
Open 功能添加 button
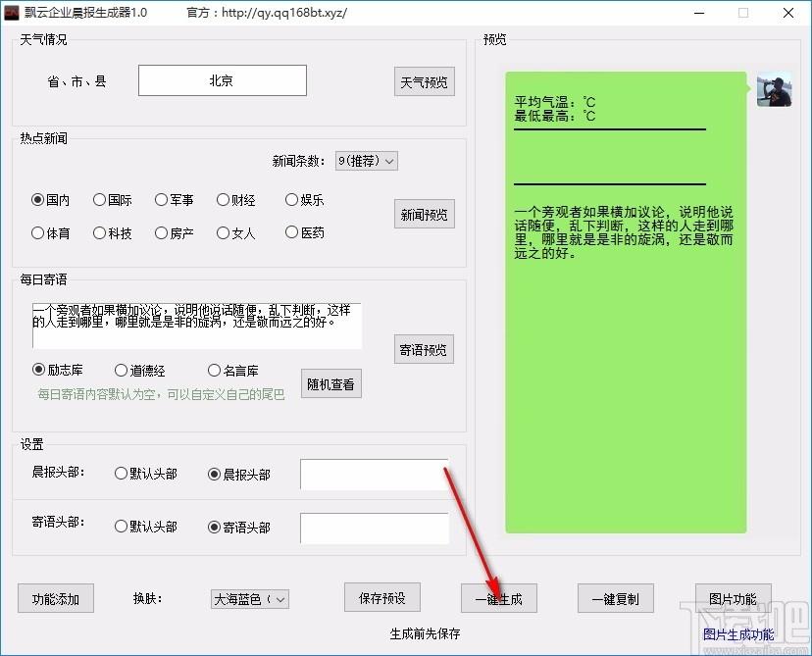(56, 598)
